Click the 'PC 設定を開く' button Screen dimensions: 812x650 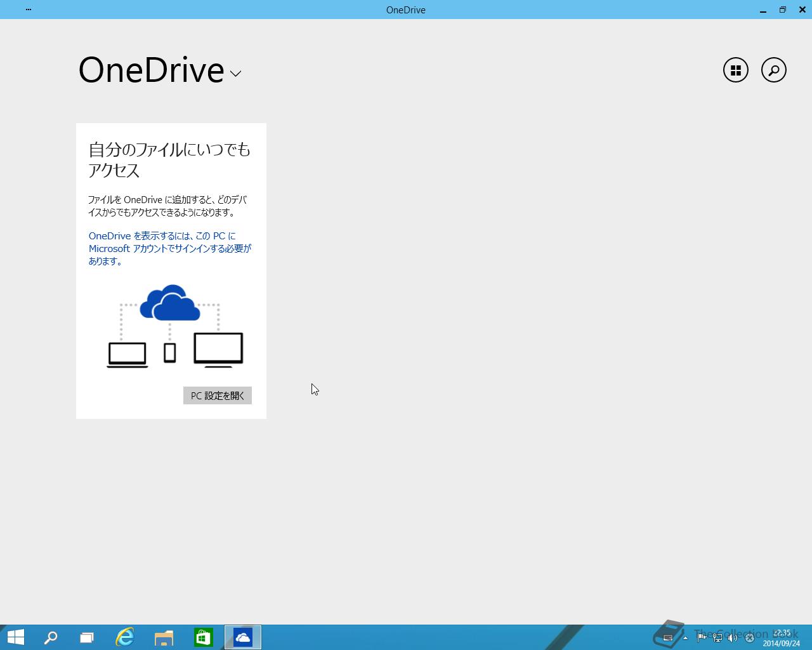[218, 395]
